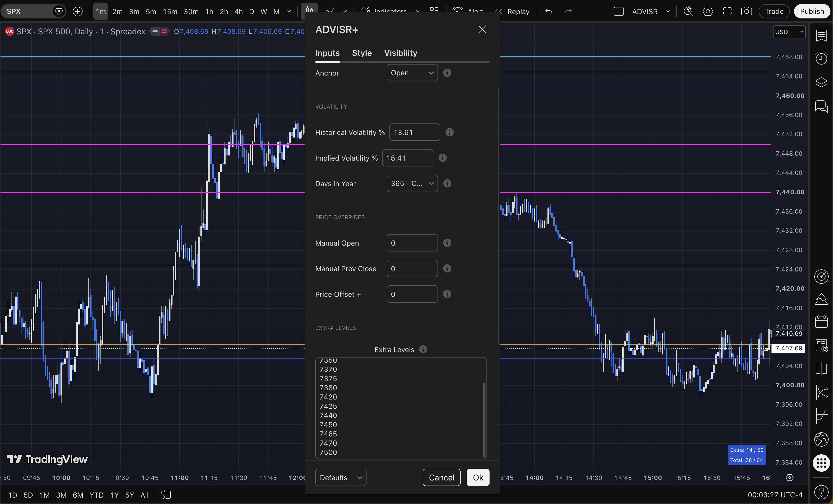Show info tooltip for Anchor setting

pyautogui.click(x=447, y=73)
